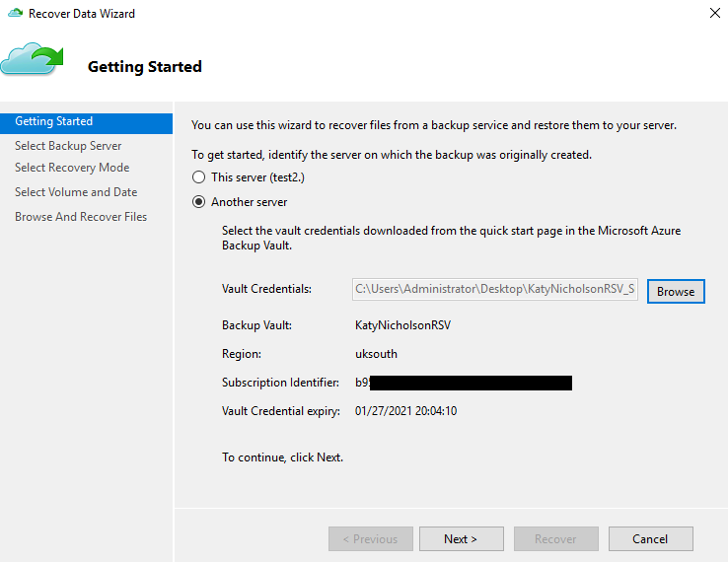728x562 pixels.
Task: Go to the Select Backup Server step
Action: point(68,146)
